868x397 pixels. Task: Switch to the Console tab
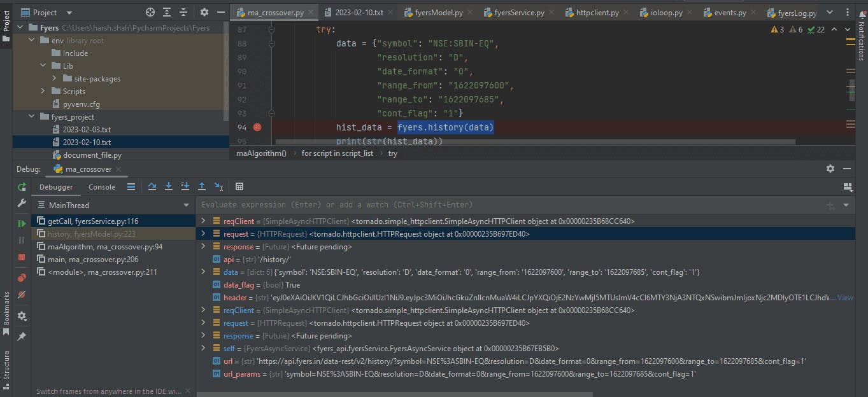pos(102,187)
